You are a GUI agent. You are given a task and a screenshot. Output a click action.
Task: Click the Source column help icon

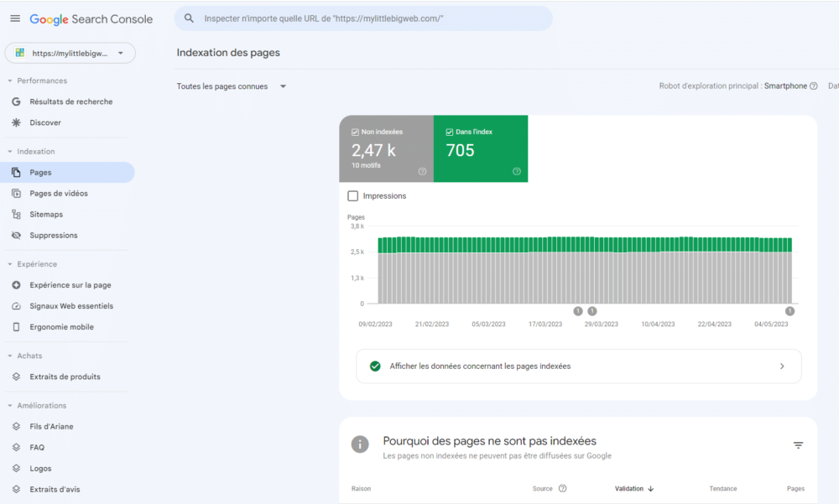click(562, 488)
